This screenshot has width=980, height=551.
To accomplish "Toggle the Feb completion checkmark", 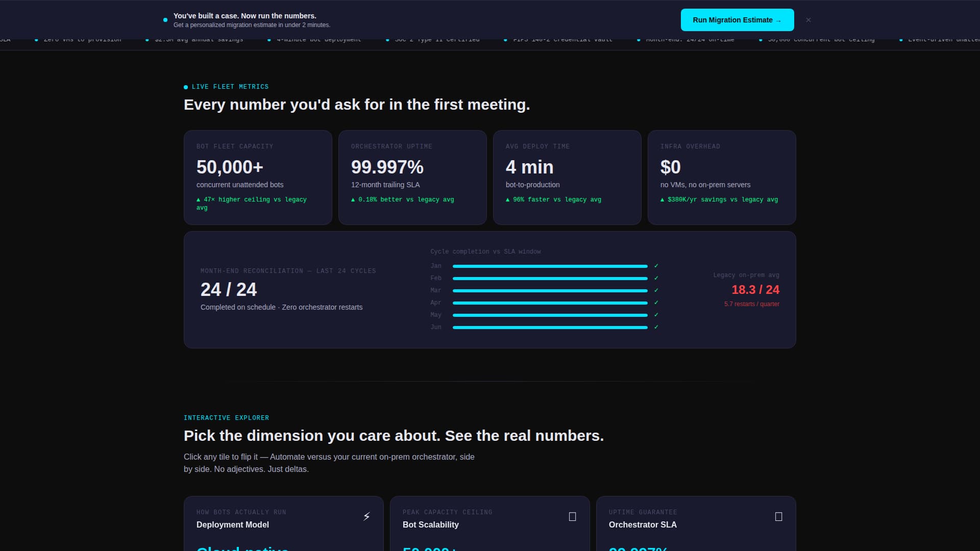I will [656, 278].
